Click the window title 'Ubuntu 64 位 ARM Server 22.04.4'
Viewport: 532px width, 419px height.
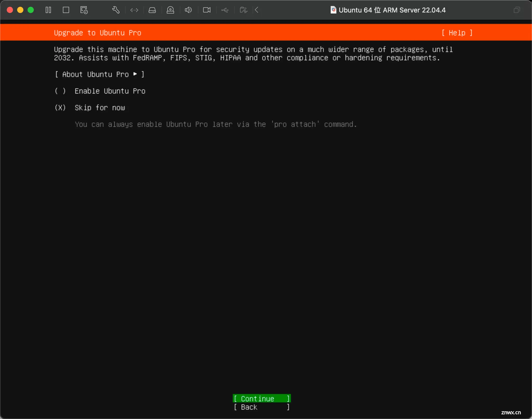(x=392, y=10)
